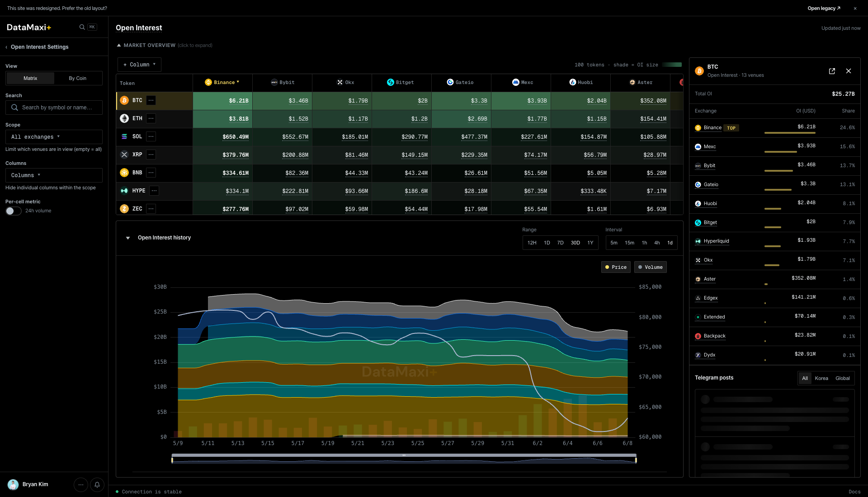
Task: Click the OI size shade legend bar
Action: 672,65
